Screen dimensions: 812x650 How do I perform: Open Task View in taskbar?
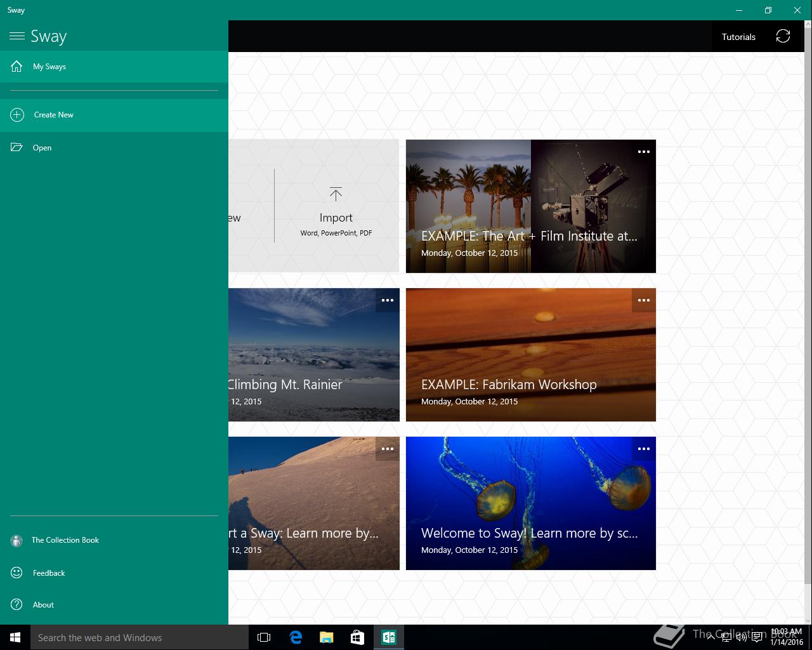coord(264,637)
